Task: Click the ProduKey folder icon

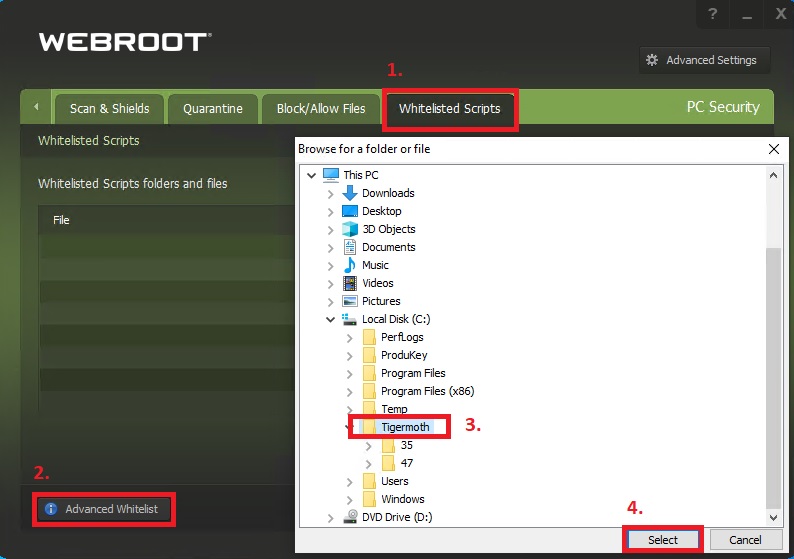Action: tap(369, 355)
